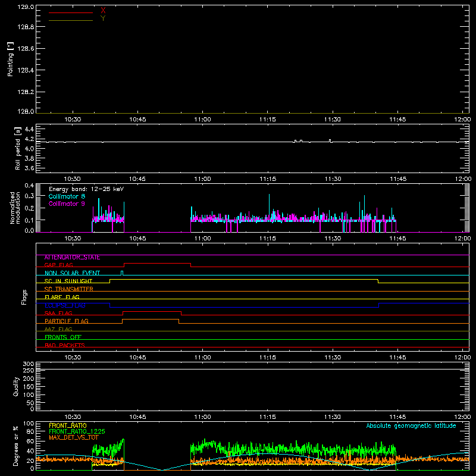Click the FRONTS_OFF flag label

pos(63,337)
